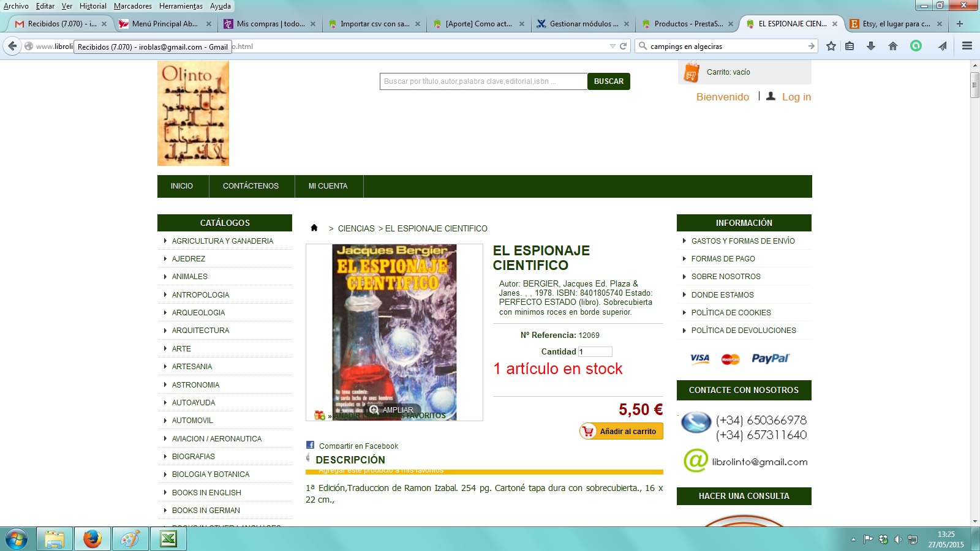Click the green circular extension icon
Viewport: 980px width, 551px height.
point(916,46)
